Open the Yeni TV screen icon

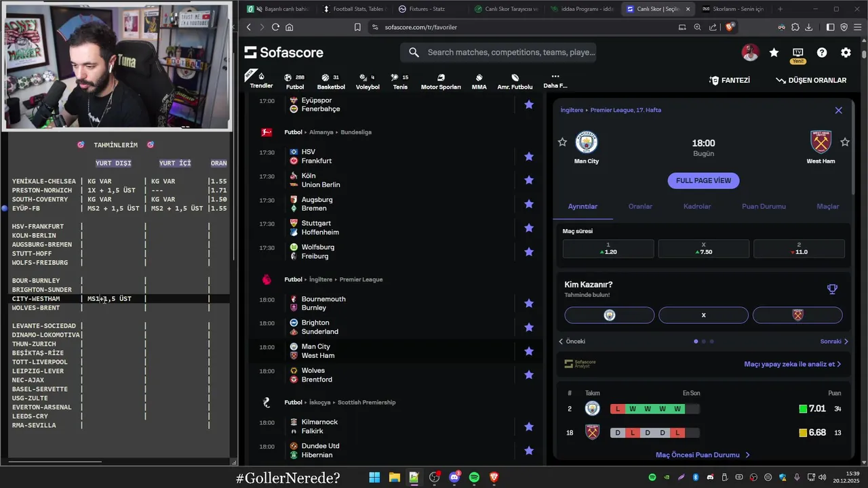coord(797,54)
